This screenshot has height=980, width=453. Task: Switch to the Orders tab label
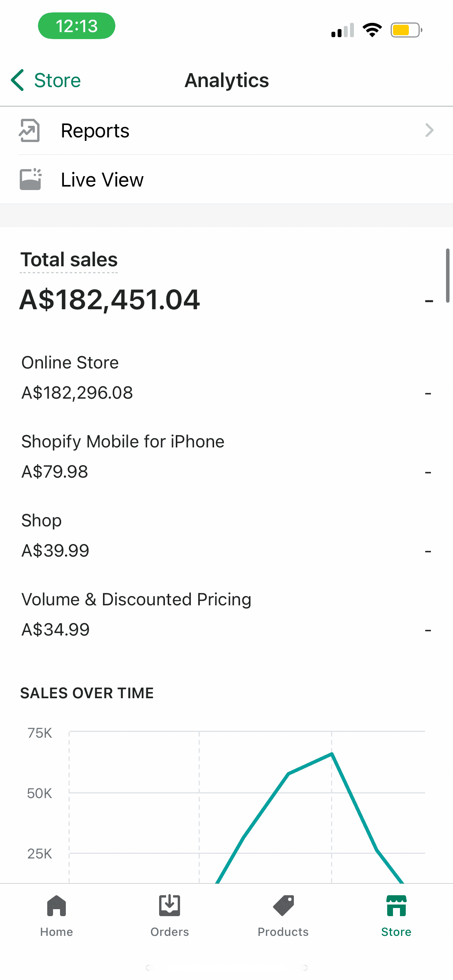pos(170,932)
